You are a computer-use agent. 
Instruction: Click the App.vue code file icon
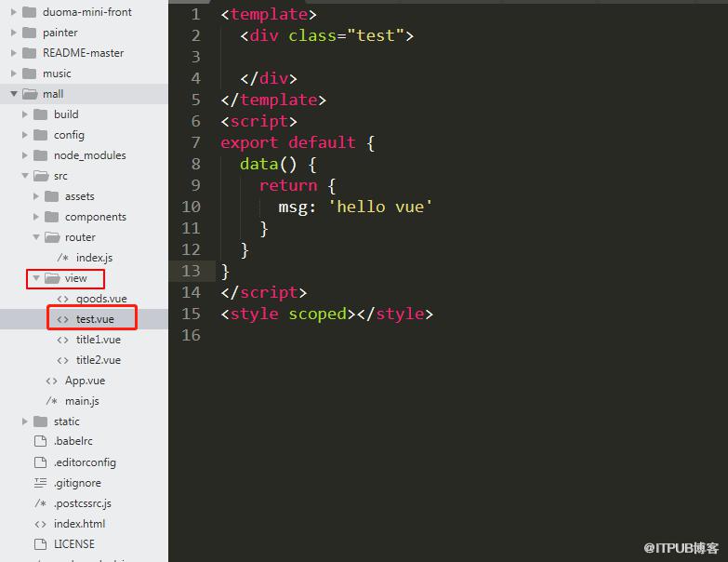[x=51, y=381]
